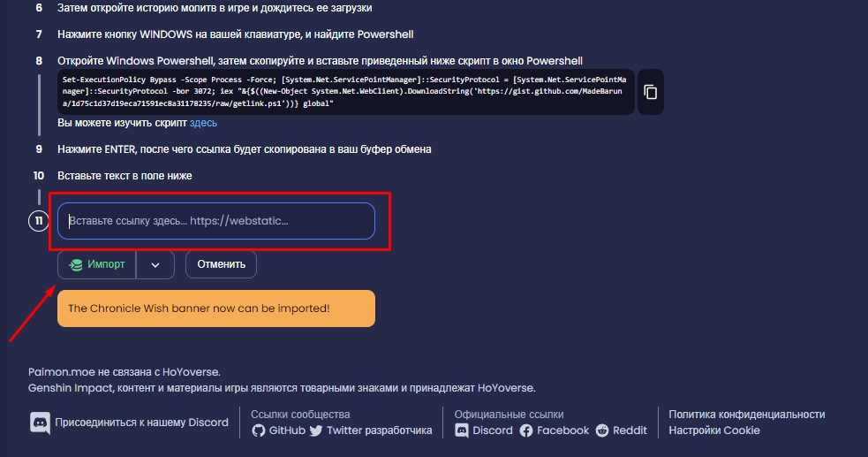Click the Отменить button
Image resolution: width=868 pixels, height=457 pixels.
coord(222,264)
